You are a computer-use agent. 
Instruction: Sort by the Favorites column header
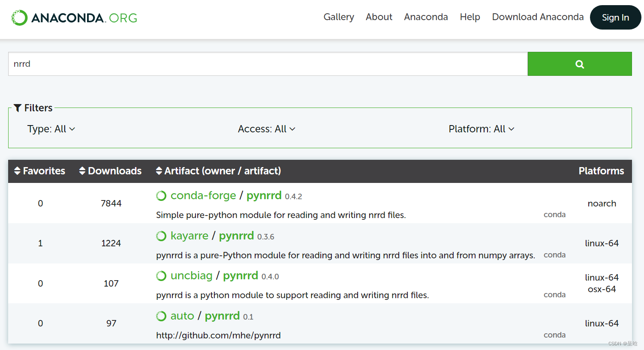pyautogui.click(x=40, y=171)
